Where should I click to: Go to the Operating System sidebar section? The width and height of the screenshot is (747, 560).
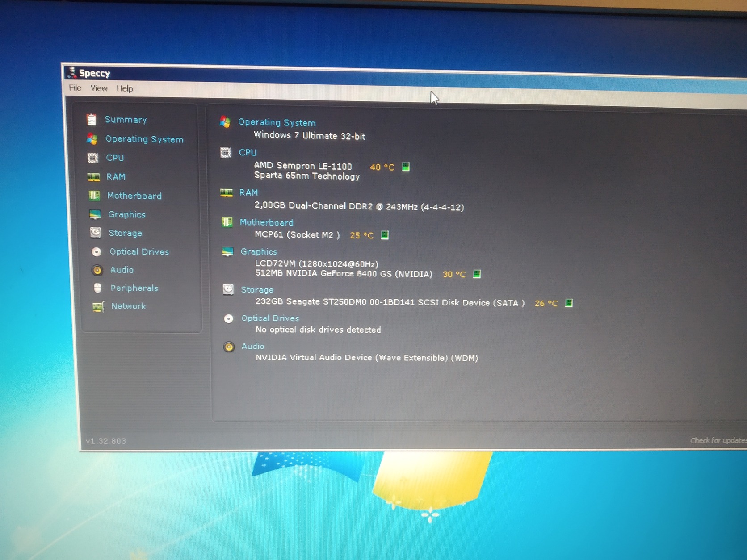[x=144, y=139]
